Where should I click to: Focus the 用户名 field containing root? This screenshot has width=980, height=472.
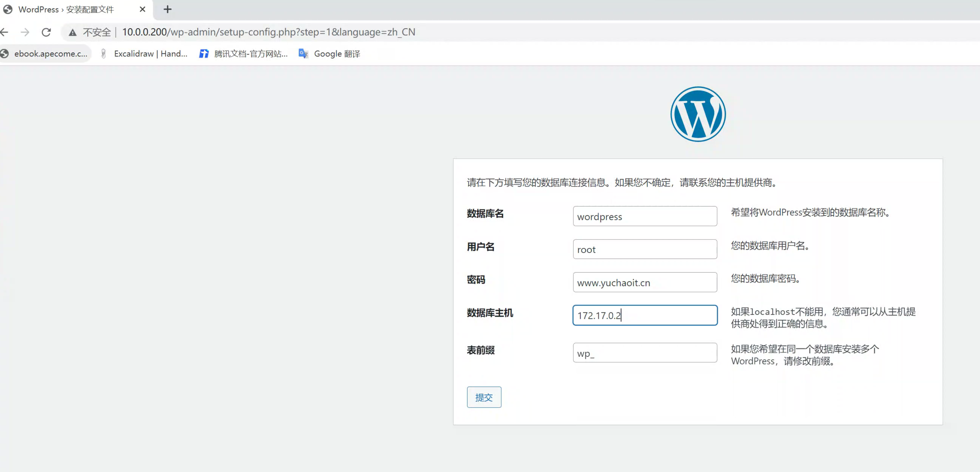click(644, 249)
